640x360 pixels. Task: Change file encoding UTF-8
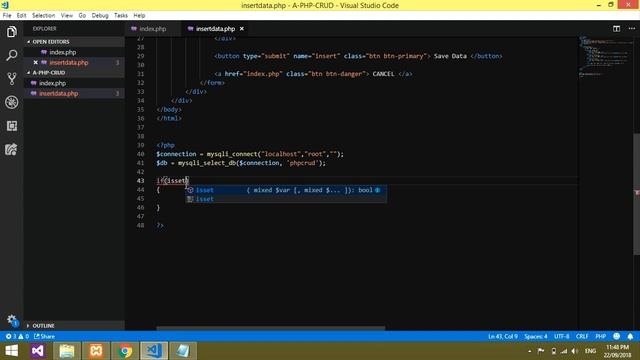562,336
